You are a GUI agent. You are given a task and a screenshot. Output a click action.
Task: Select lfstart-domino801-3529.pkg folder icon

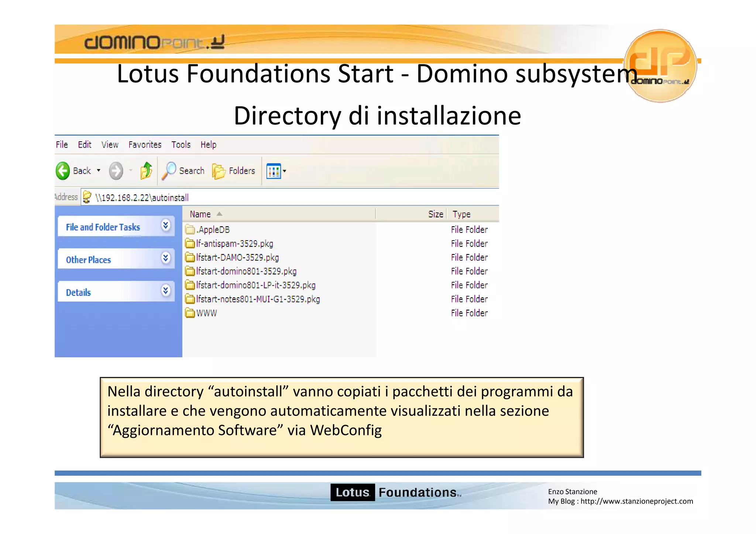point(190,271)
